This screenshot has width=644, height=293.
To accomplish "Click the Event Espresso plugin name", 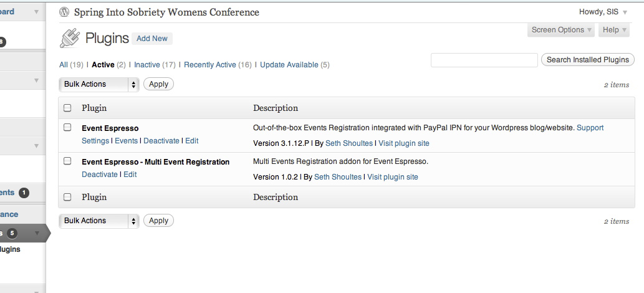I will (x=110, y=128).
